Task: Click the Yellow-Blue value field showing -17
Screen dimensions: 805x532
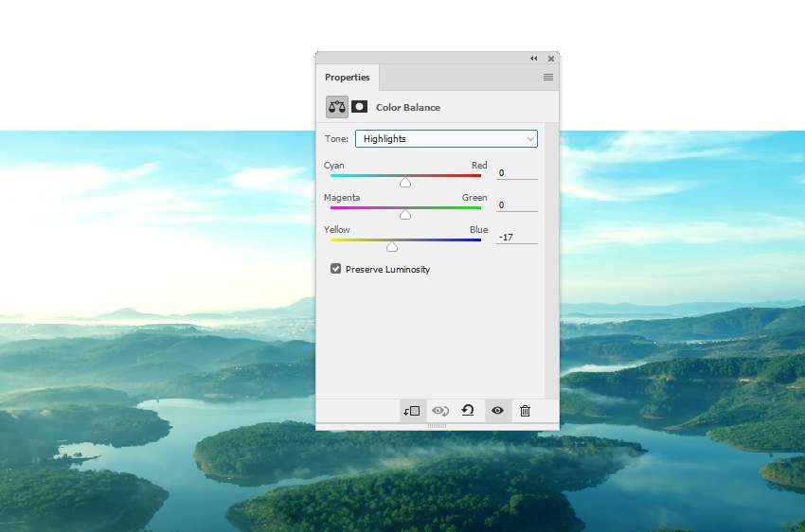Action: 516,237
